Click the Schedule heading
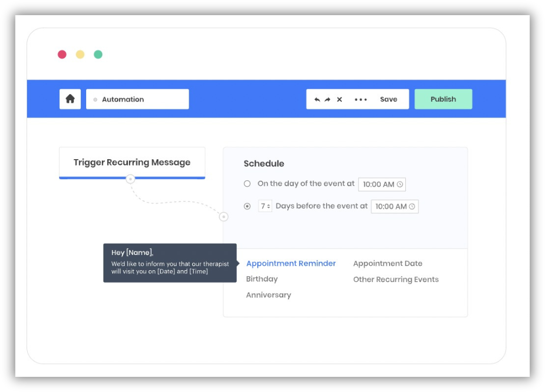Screen dimensions: 545x392 click(264, 164)
